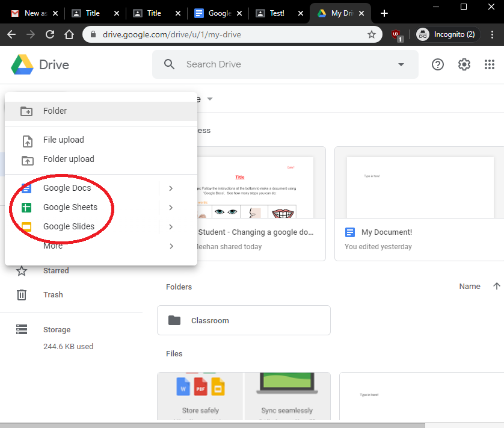Close the Test! browser tab
Screen dimensions: 504x428
(301, 13)
